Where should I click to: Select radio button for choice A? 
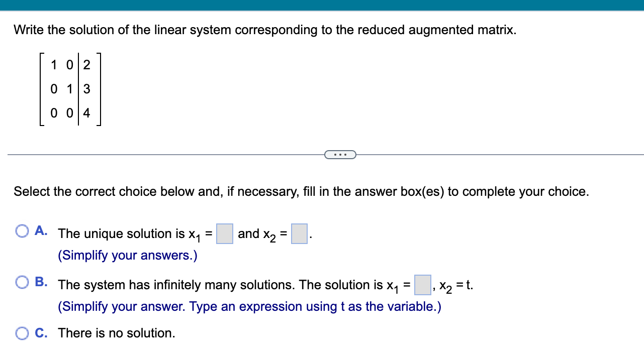(x=22, y=230)
